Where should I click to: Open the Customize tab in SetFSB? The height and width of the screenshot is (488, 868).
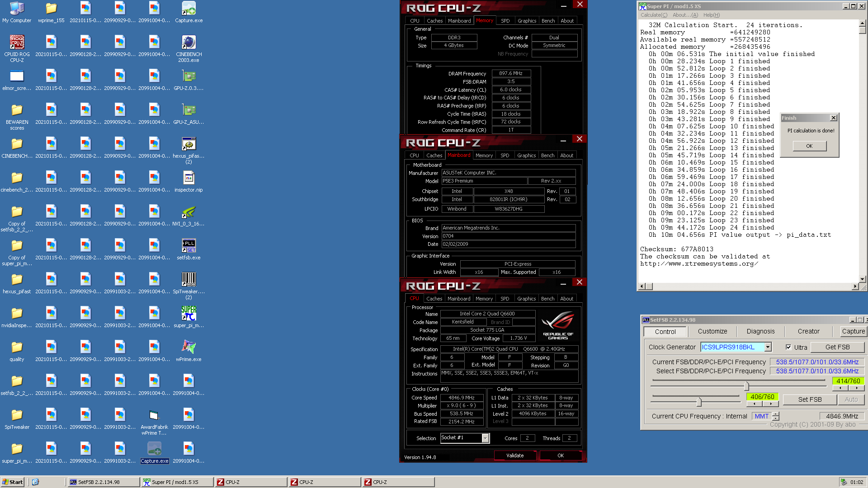click(x=712, y=331)
